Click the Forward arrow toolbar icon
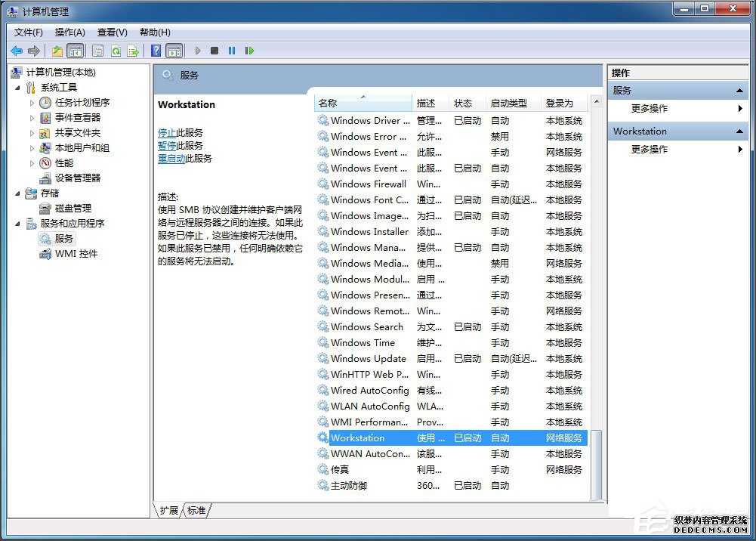The image size is (756, 541). click(x=34, y=51)
